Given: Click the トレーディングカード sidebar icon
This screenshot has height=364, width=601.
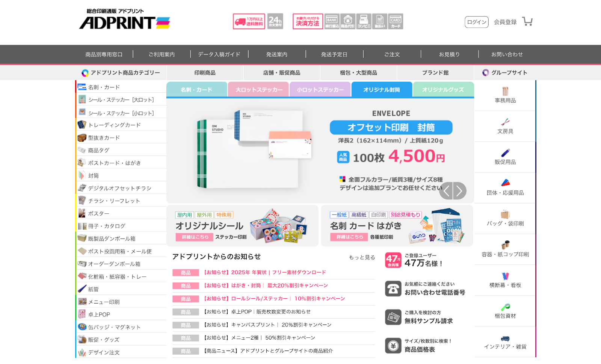Looking at the screenshot, I should pyautogui.click(x=82, y=125).
